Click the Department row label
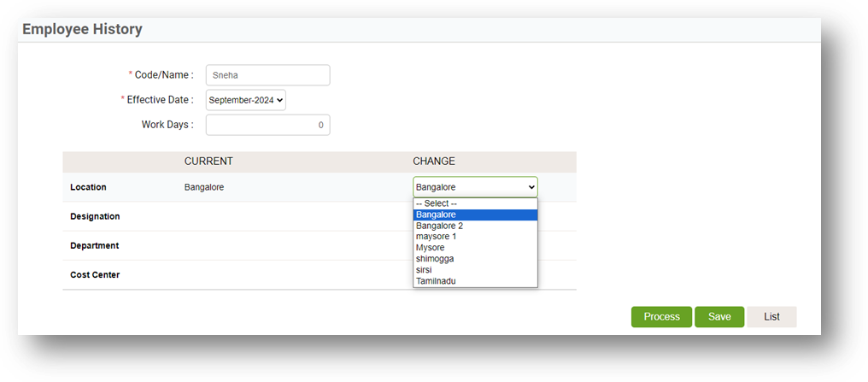The width and height of the screenshot is (868, 382). pos(95,245)
